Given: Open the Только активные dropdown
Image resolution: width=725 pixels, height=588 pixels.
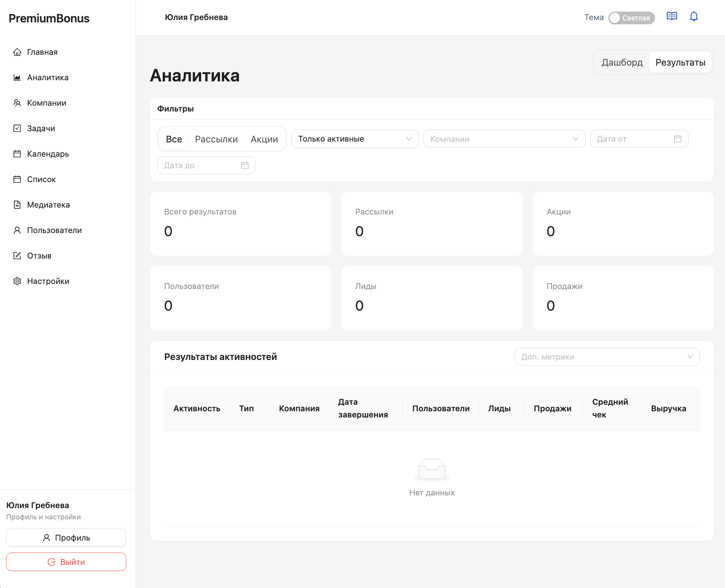Looking at the screenshot, I should click(x=354, y=139).
